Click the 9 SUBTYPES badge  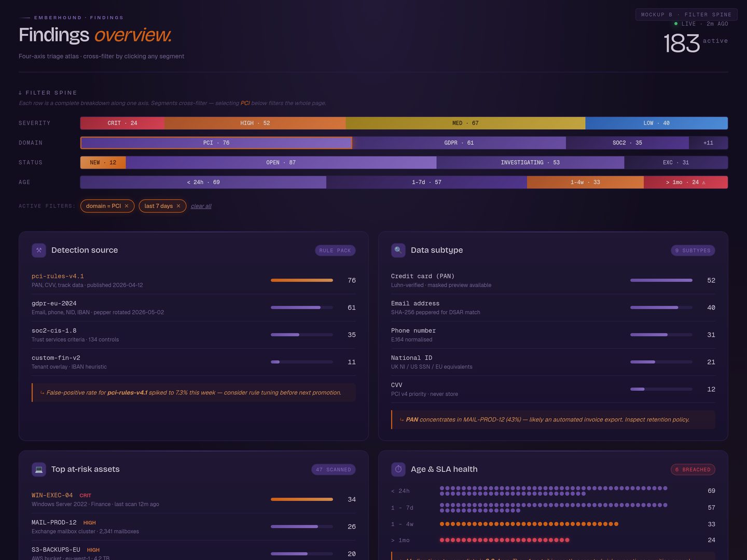pos(693,250)
